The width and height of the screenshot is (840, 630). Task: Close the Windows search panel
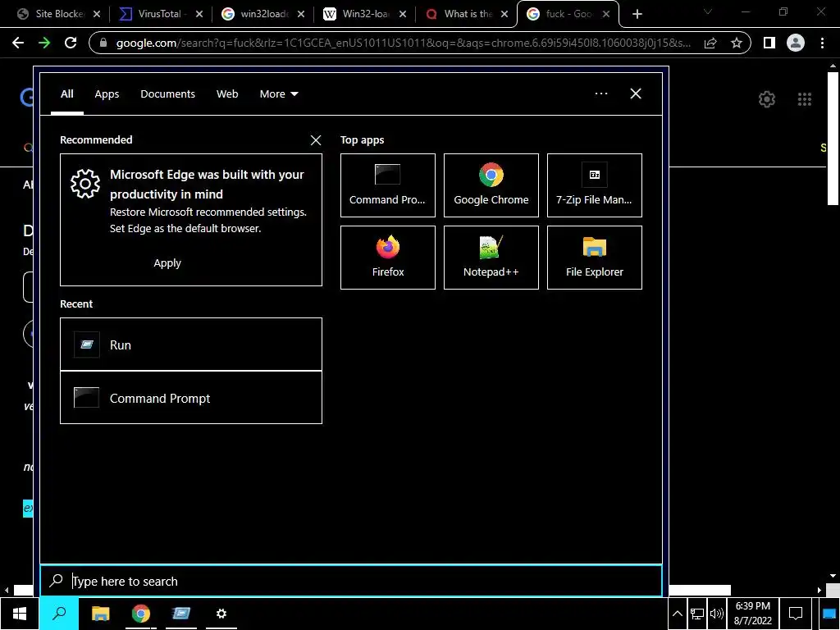point(636,94)
